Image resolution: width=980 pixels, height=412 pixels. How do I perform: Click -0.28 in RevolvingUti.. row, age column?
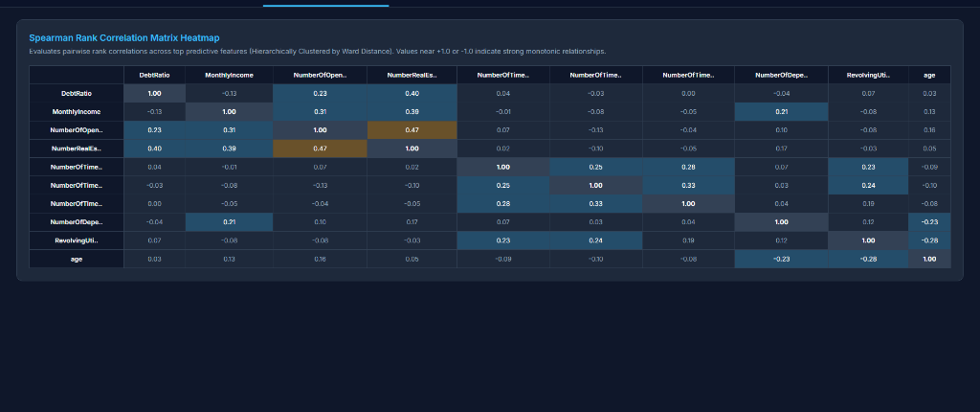(x=929, y=240)
